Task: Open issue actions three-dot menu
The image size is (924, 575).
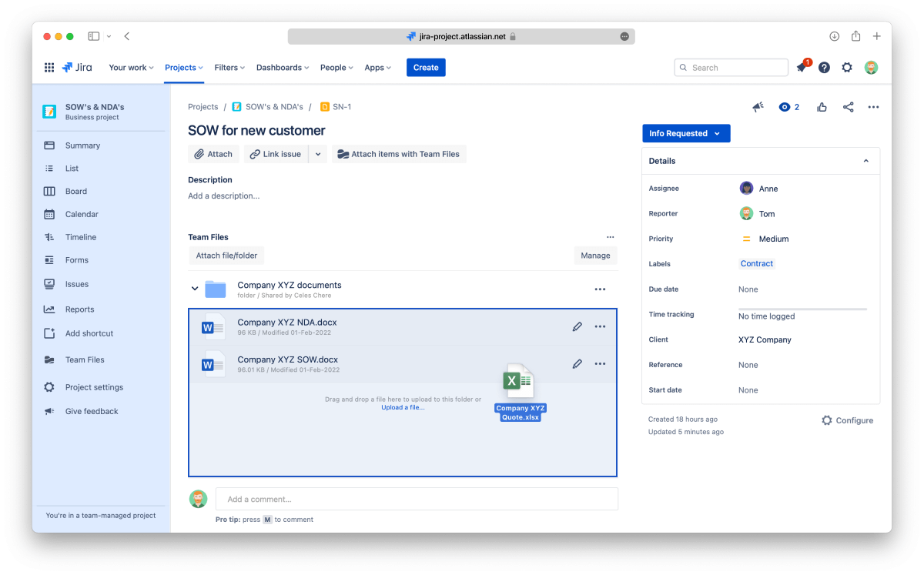Action: [x=873, y=107]
